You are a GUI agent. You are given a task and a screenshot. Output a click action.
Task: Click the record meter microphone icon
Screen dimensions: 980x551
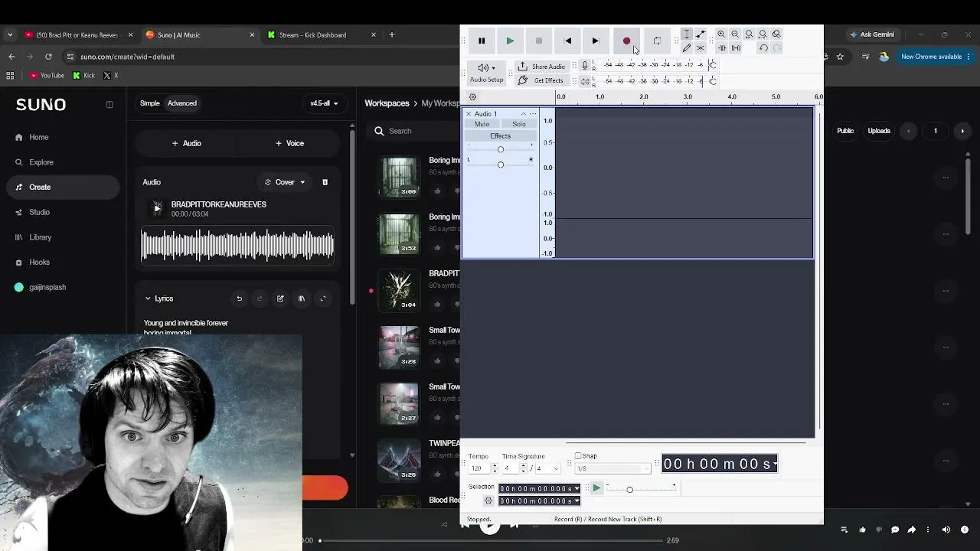[x=585, y=66]
